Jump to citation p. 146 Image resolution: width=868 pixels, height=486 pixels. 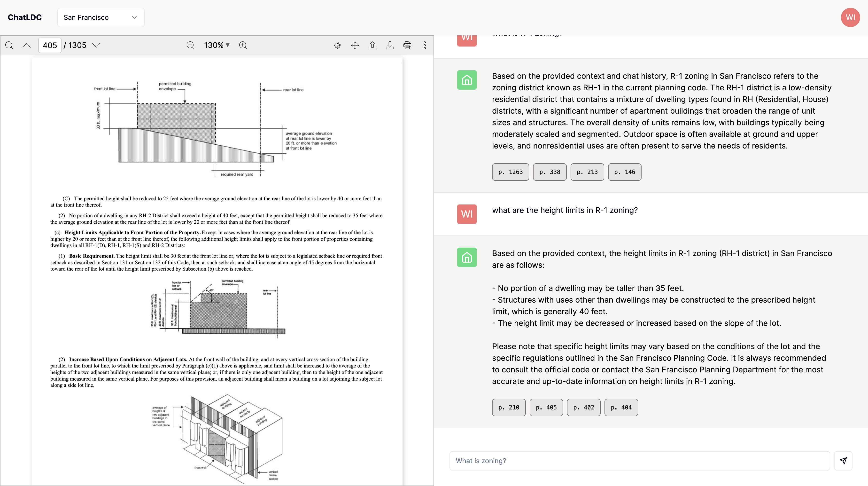click(x=625, y=172)
